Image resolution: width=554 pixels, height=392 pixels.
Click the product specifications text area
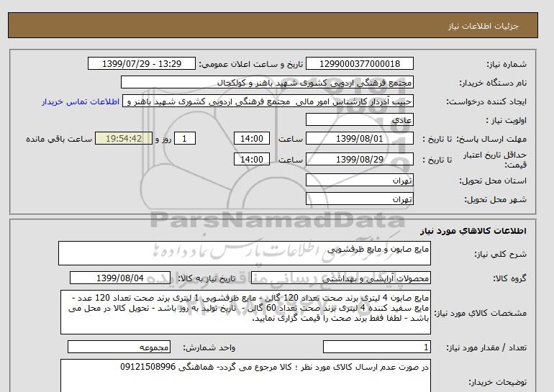(245, 312)
